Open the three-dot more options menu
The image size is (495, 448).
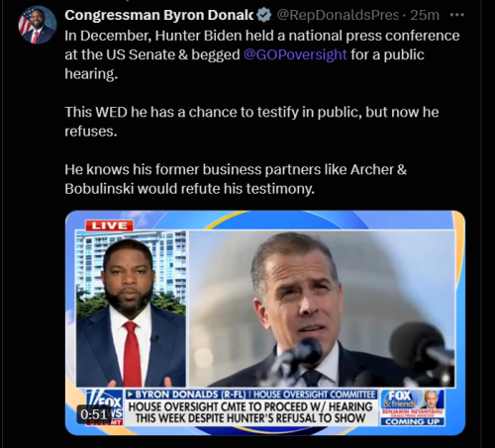coord(457,15)
